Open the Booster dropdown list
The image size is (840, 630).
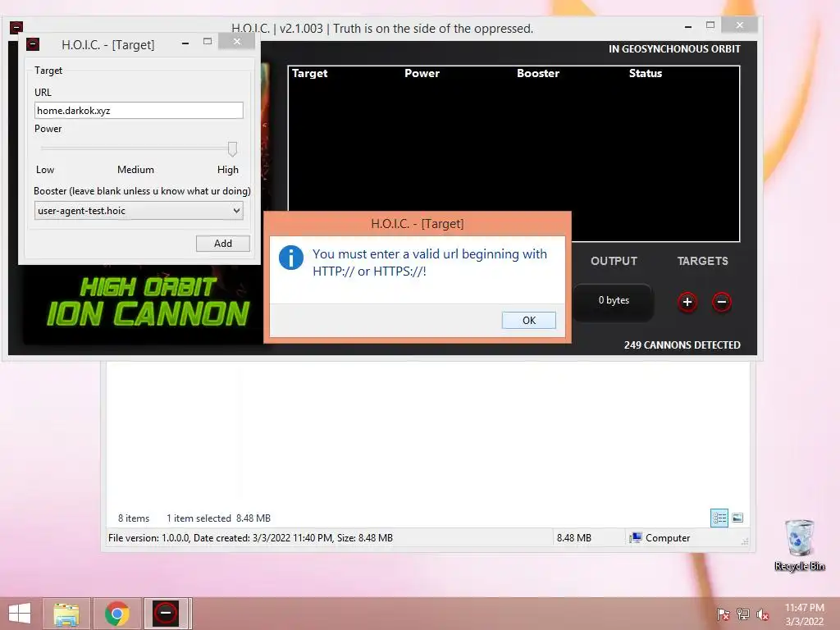(x=139, y=211)
